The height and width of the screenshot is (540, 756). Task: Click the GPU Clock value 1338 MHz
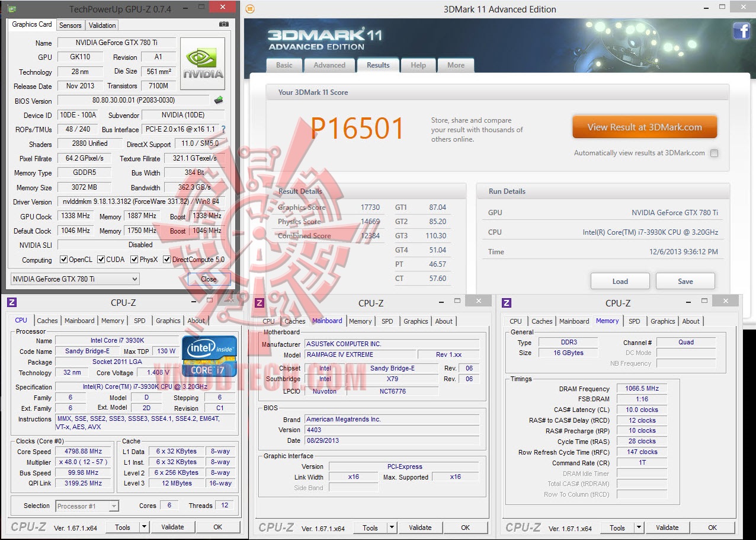click(x=76, y=216)
